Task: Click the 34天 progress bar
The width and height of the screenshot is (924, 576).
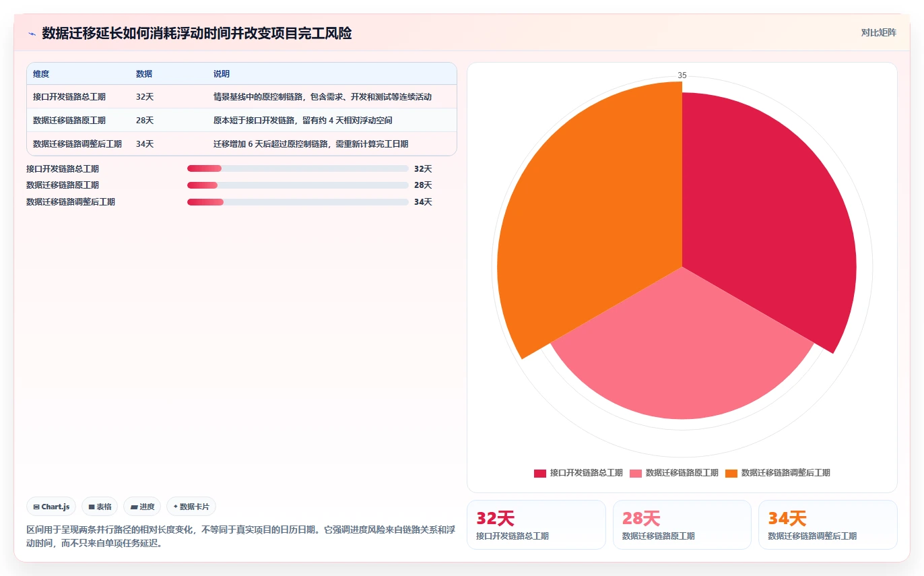Action: 298,202
